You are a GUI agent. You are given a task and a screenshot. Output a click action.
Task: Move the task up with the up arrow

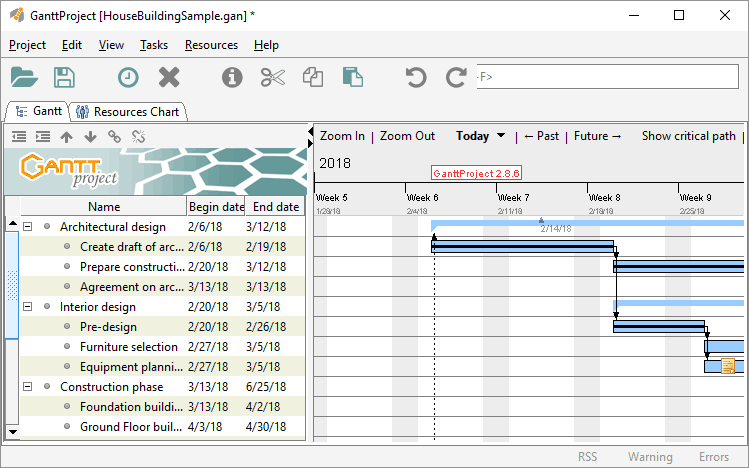66,136
